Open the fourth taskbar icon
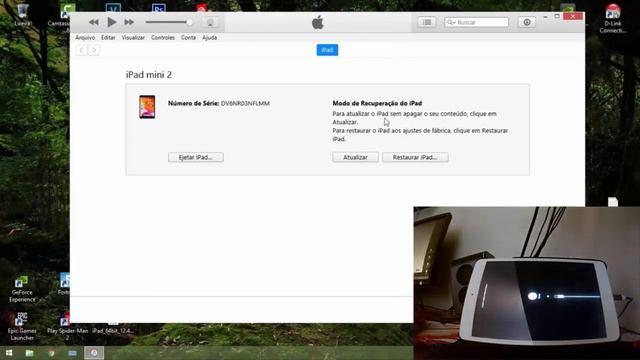The height and width of the screenshot is (360, 640). pos(72,353)
